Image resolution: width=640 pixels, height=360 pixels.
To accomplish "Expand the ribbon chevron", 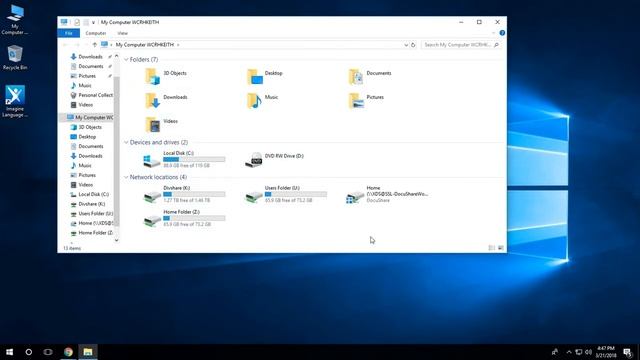I will tap(493, 33).
